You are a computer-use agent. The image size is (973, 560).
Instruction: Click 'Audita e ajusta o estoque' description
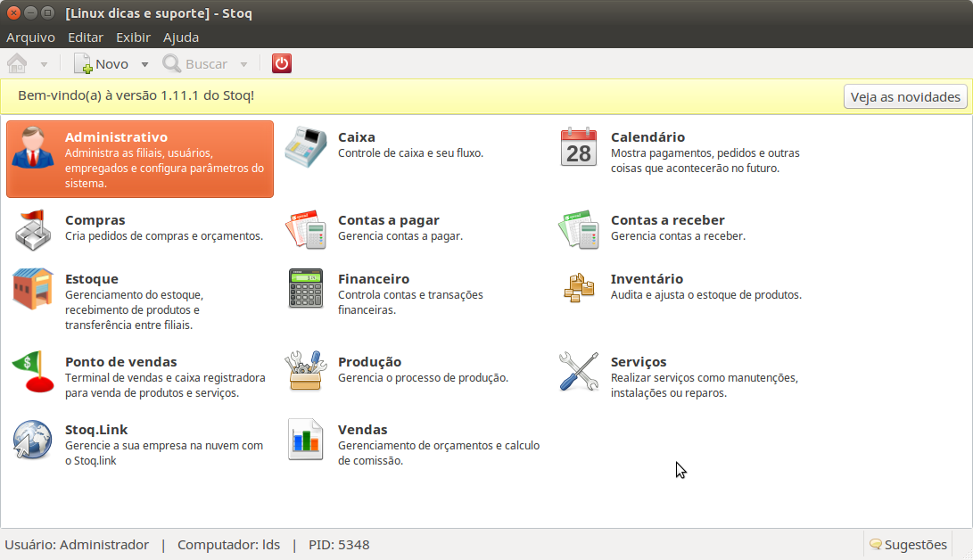[706, 295]
